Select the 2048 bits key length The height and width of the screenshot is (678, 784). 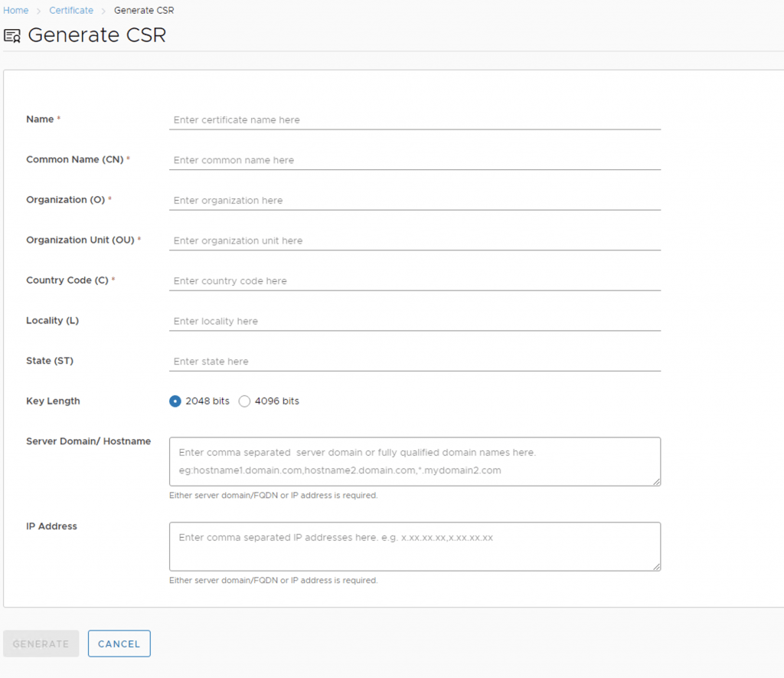(175, 401)
